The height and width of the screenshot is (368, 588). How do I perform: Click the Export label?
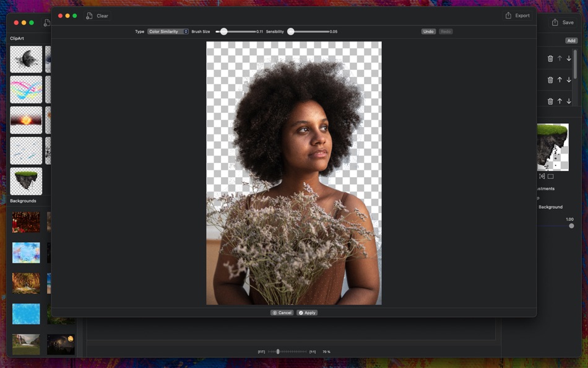(522, 15)
